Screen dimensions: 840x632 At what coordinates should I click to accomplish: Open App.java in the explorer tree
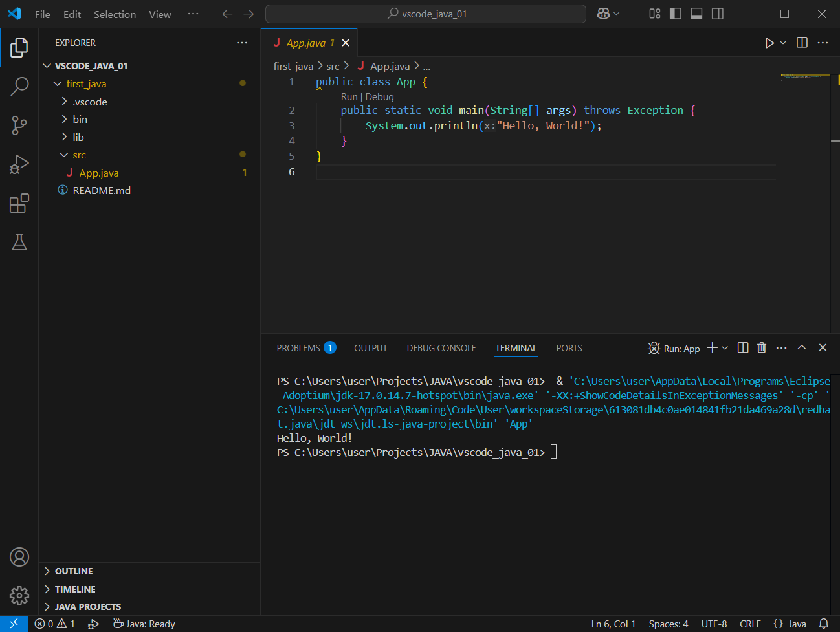coord(149,173)
